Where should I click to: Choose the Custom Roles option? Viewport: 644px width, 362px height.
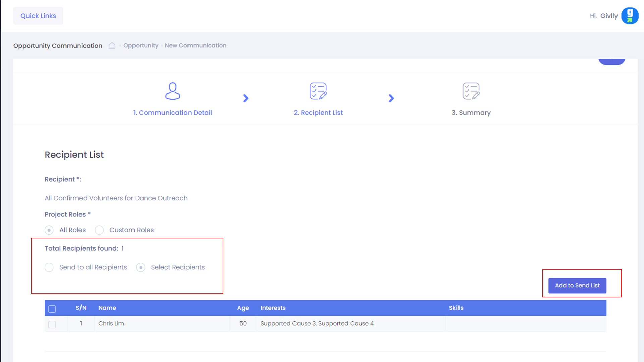point(99,230)
